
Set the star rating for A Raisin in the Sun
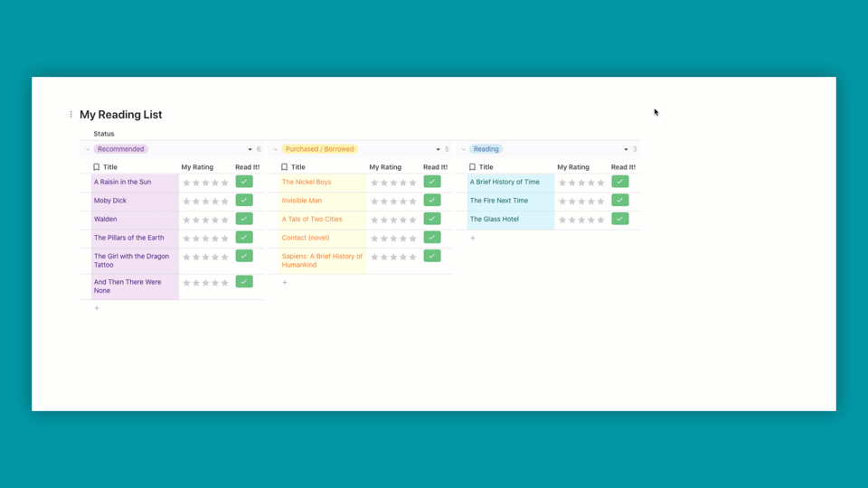click(205, 183)
